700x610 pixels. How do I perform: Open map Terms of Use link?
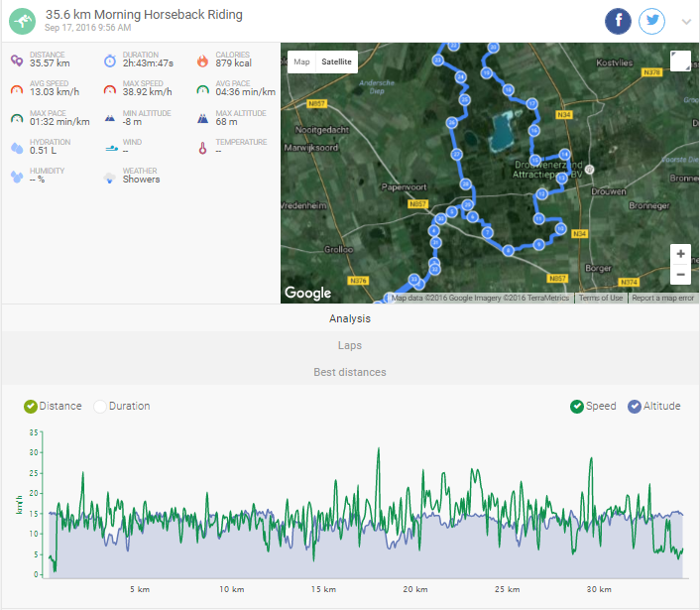[x=601, y=298]
